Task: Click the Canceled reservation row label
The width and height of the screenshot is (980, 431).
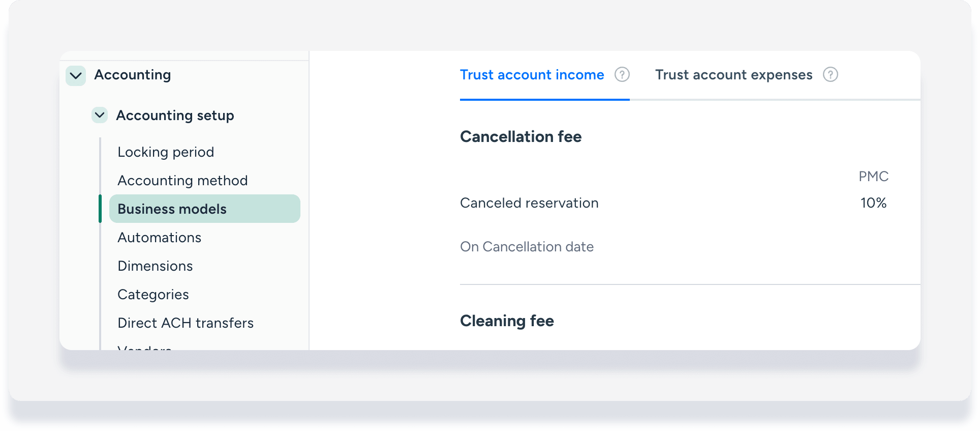Action: pyautogui.click(x=529, y=203)
